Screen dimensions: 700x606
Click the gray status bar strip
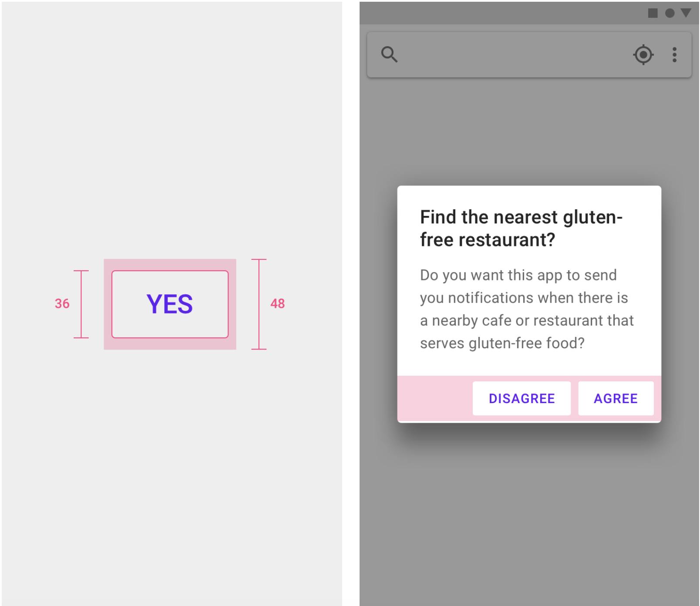pyautogui.click(x=501, y=13)
